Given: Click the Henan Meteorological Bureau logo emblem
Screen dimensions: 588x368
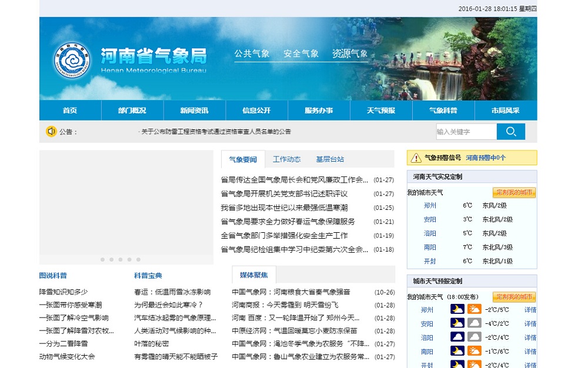Looking at the screenshot, I should (72, 60).
